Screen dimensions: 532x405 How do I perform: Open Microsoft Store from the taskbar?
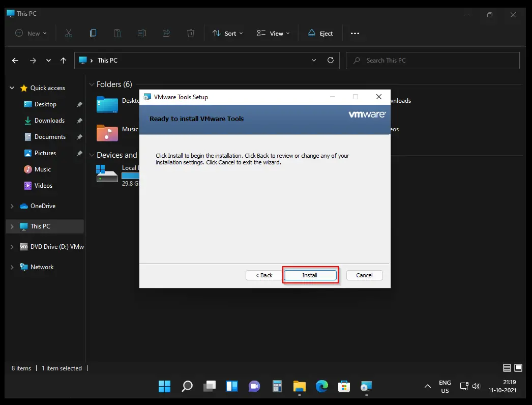click(344, 386)
